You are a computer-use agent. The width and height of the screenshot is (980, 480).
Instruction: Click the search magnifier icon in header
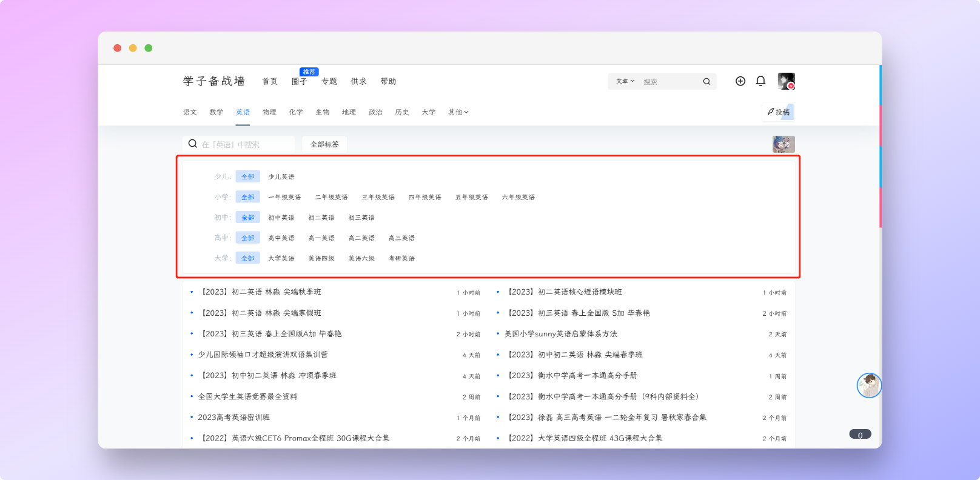coord(706,81)
